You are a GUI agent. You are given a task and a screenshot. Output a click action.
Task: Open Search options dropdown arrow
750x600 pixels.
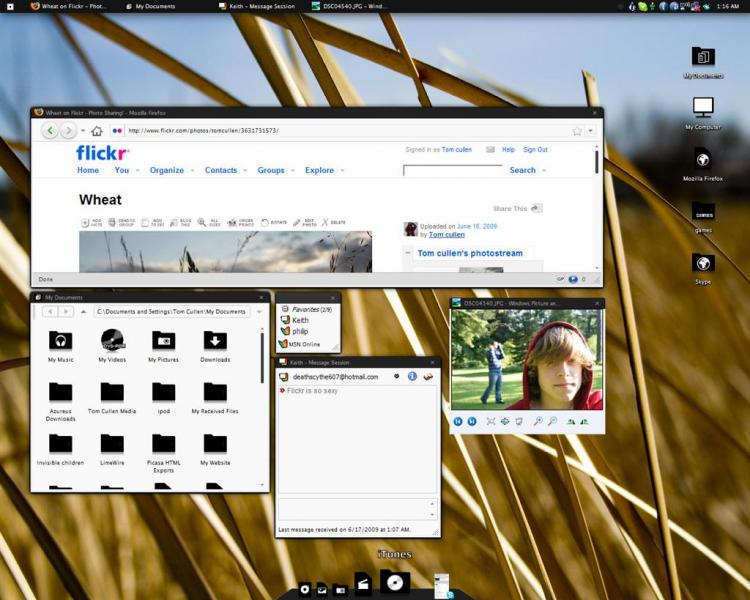(x=544, y=170)
